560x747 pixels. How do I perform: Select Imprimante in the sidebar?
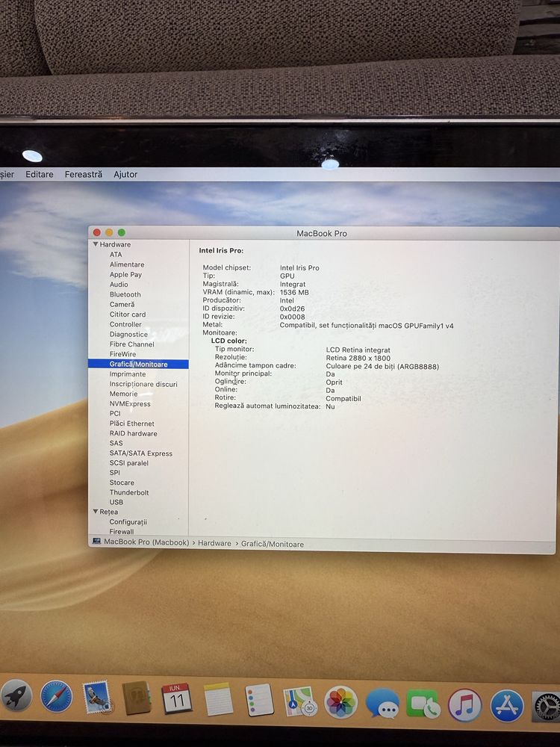[x=128, y=374]
